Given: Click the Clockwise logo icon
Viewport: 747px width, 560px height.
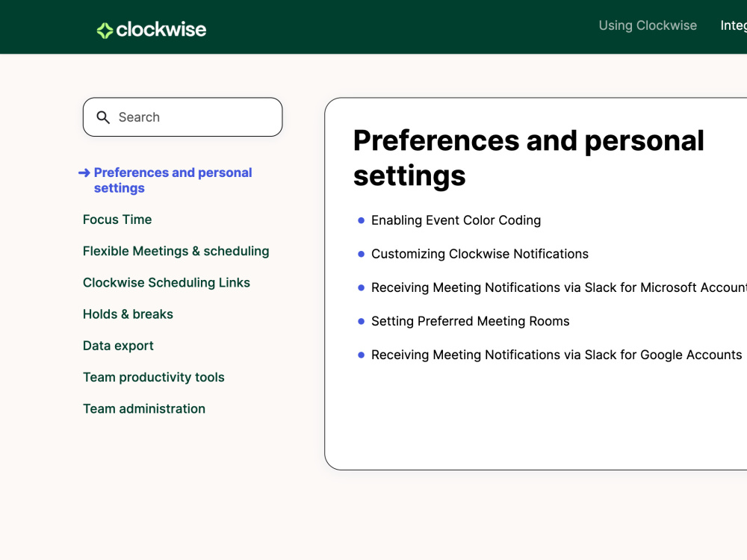Looking at the screenshot, I should pos(103,29).
